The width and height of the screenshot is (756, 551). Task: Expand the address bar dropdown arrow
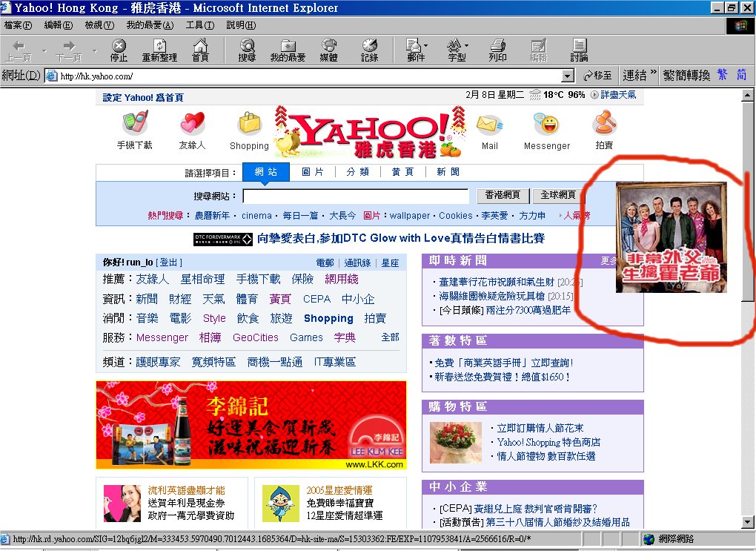[568, 76]
